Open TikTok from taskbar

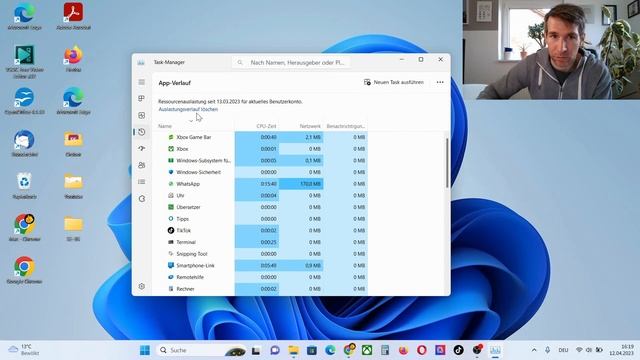pos(458,350)
